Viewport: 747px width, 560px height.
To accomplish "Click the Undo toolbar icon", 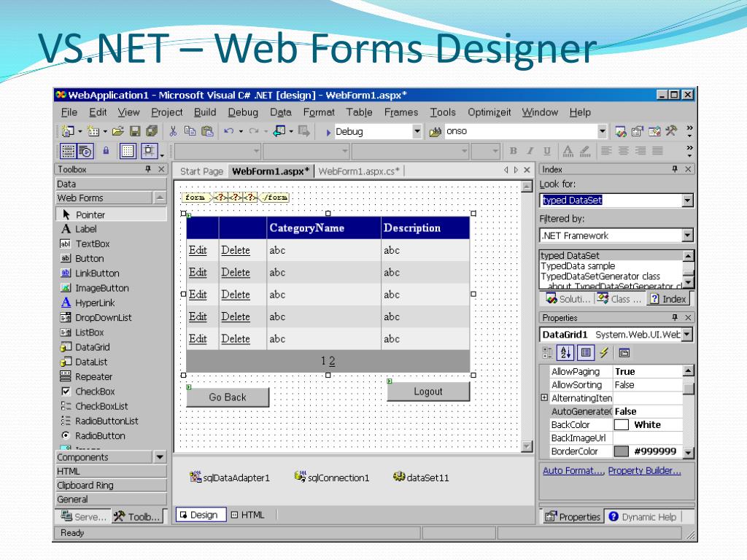I will (229, 131).
